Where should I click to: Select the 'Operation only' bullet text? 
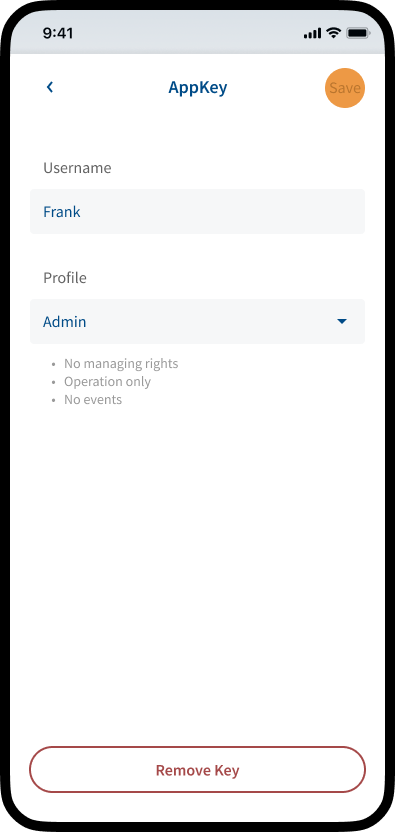(107, 382)
